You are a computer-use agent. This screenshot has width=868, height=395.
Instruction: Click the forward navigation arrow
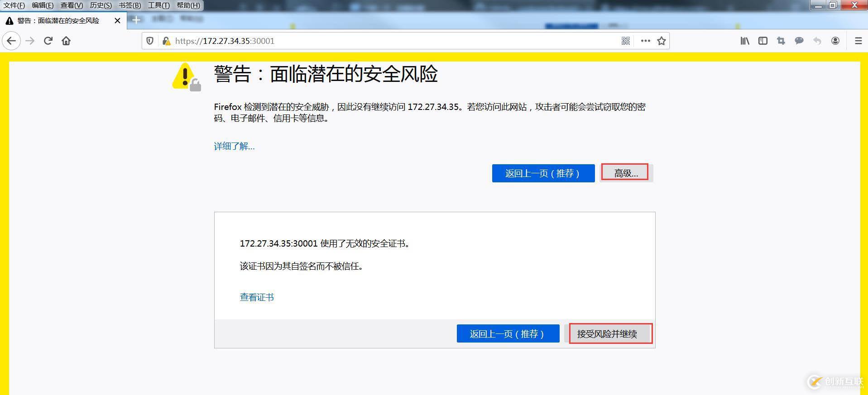(30, 41)
